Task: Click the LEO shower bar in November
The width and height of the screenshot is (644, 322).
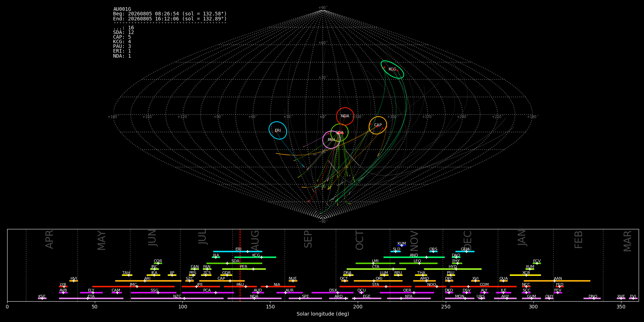Action: 418,263
